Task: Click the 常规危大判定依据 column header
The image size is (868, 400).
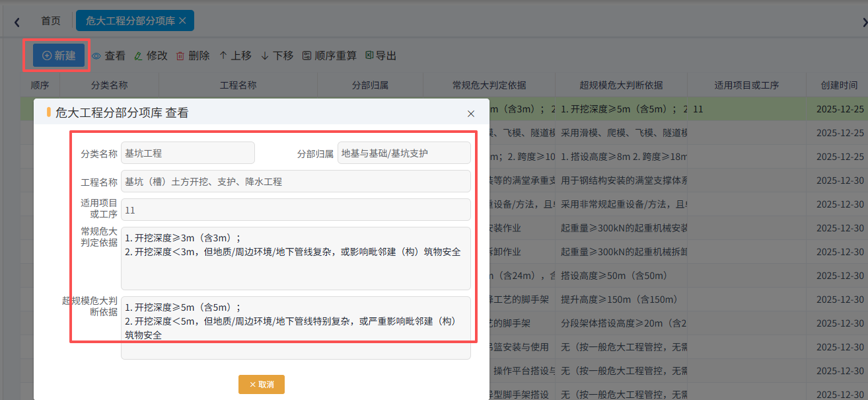Action: [x=489, y=85]
